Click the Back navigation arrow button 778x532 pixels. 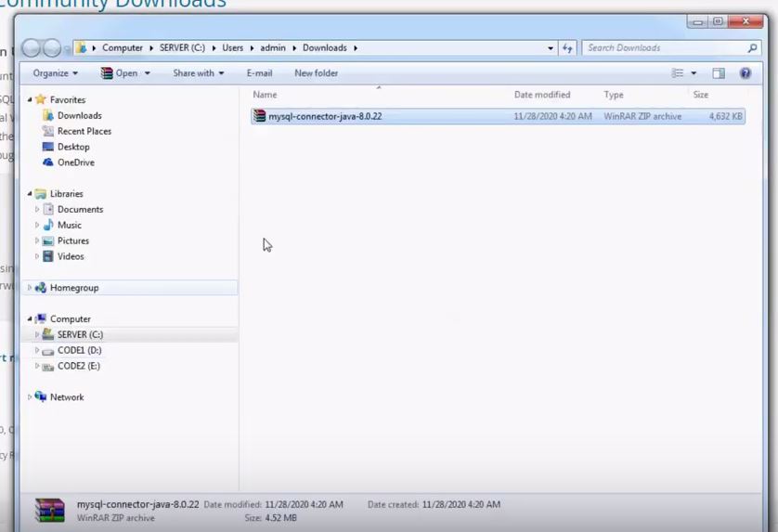(32, 48)
